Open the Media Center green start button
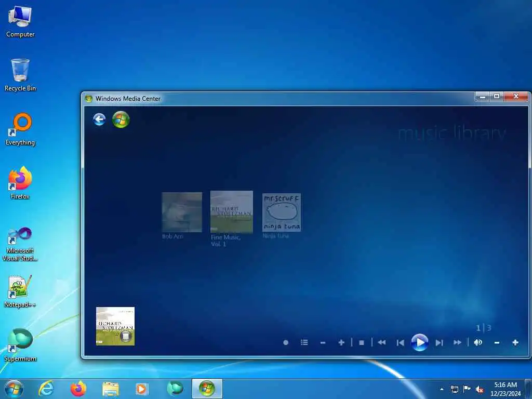The image size is (532, 399). (121, 119)
